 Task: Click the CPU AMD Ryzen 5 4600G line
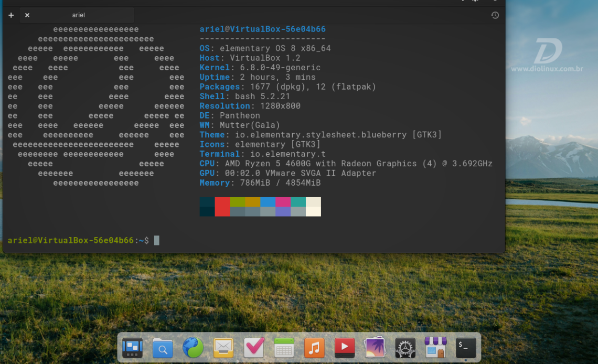pyautogui.click(x=346, y=164)
